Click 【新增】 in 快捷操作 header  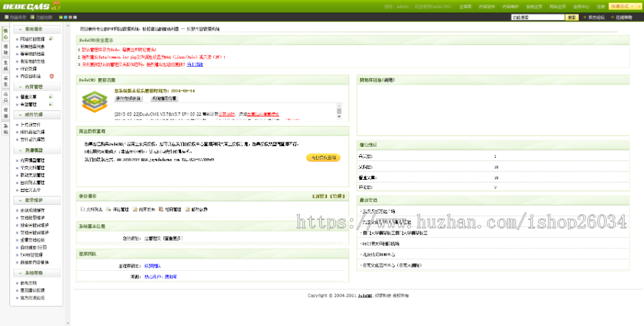pos(320,196)
